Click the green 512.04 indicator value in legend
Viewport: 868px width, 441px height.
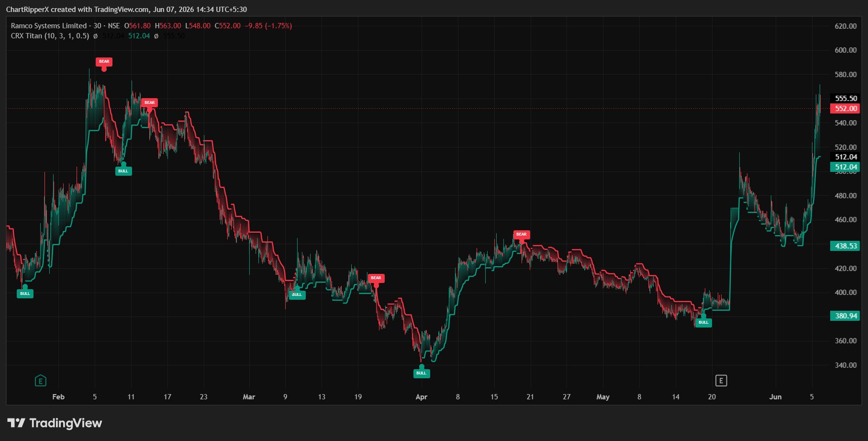pos(139,36)
